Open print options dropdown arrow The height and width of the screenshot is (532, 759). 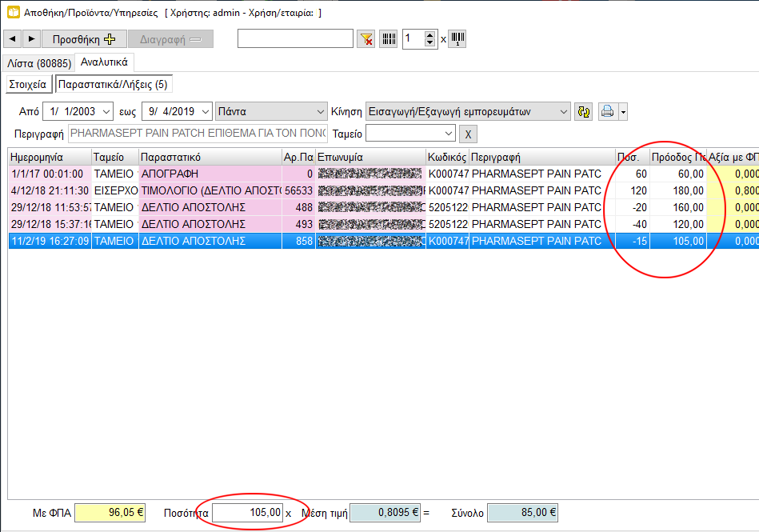tap(623, 112)
